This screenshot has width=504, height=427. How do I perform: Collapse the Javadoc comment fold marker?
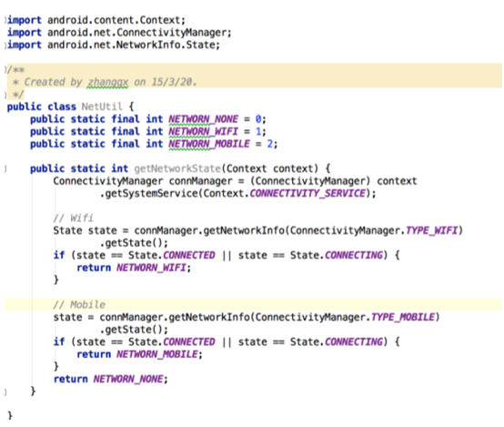point(5,69)
